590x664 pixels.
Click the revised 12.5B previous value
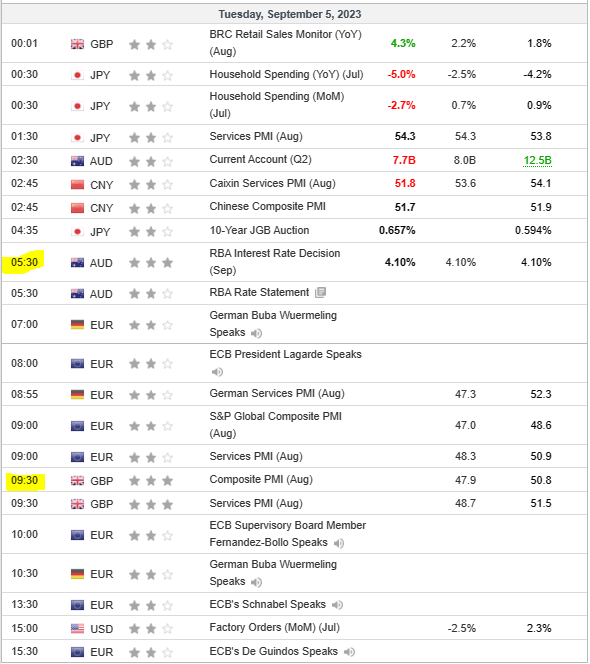[x=537, y=160]
